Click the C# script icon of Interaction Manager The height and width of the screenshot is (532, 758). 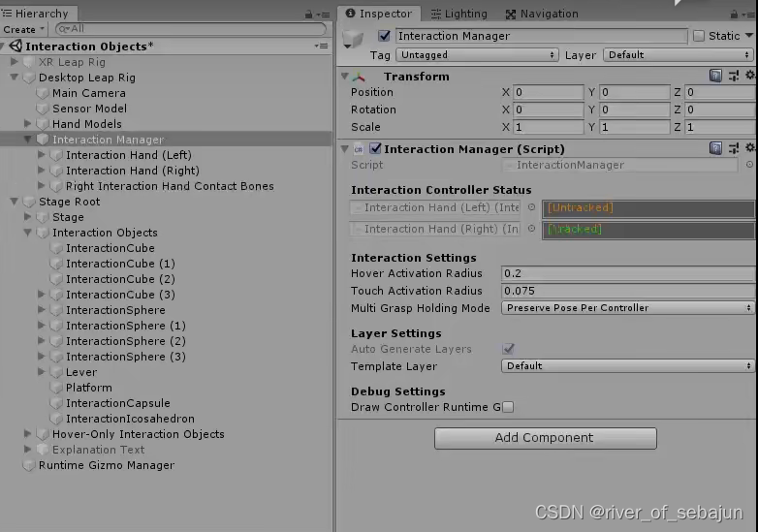coord(359,149)
